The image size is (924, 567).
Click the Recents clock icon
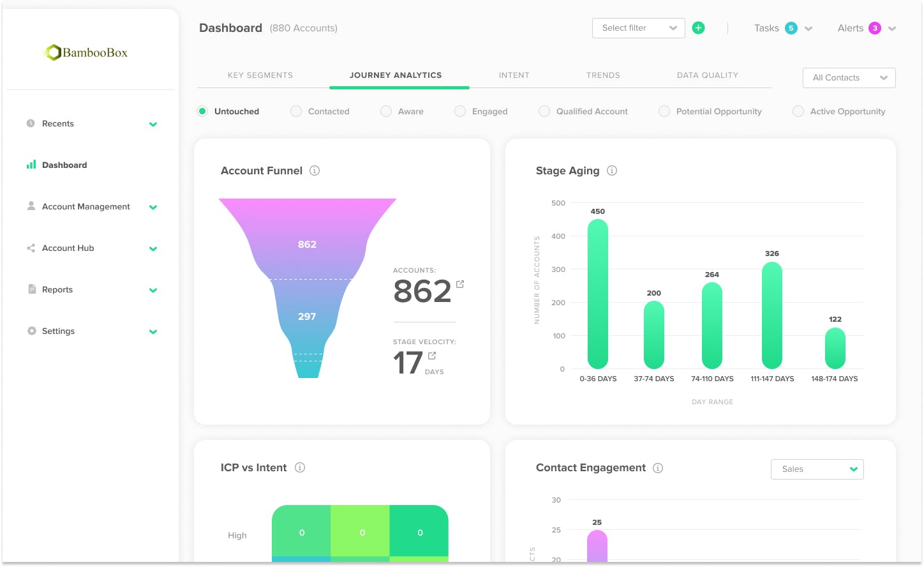point(31,123)
